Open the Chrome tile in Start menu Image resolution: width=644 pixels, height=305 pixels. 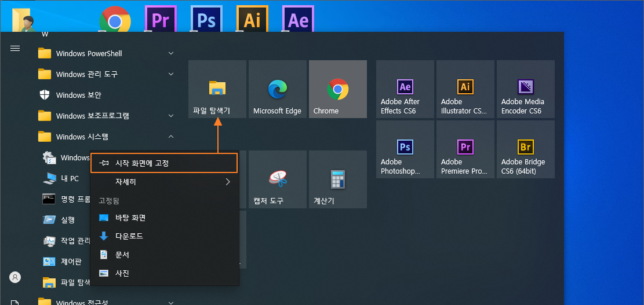tap(337, 89)
